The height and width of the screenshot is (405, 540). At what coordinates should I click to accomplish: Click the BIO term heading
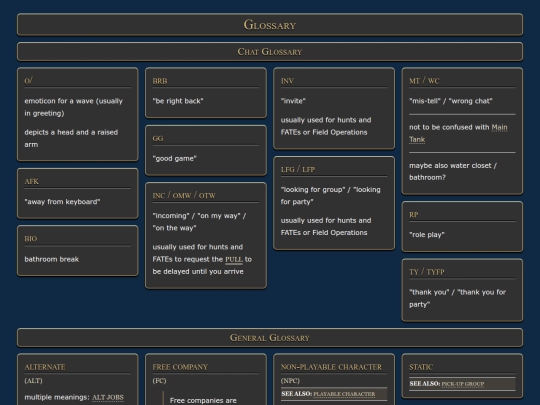(31, 239)
